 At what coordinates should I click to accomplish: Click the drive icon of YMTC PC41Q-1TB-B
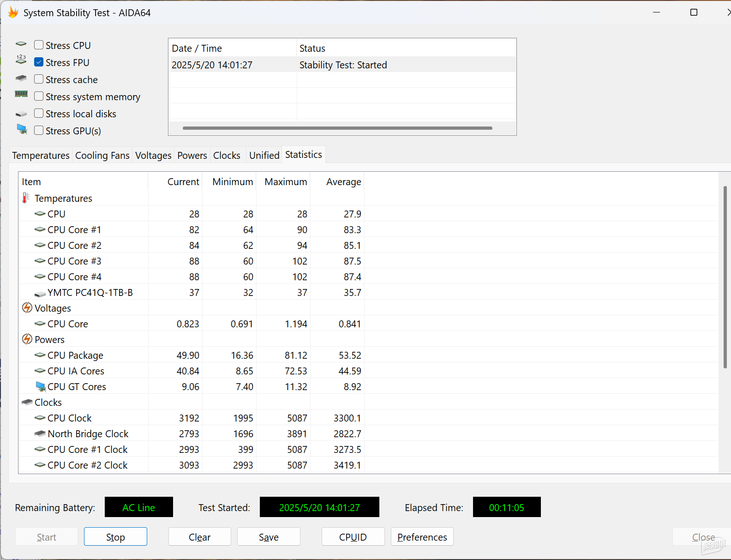pyautogui.click(x=40, y=294)
